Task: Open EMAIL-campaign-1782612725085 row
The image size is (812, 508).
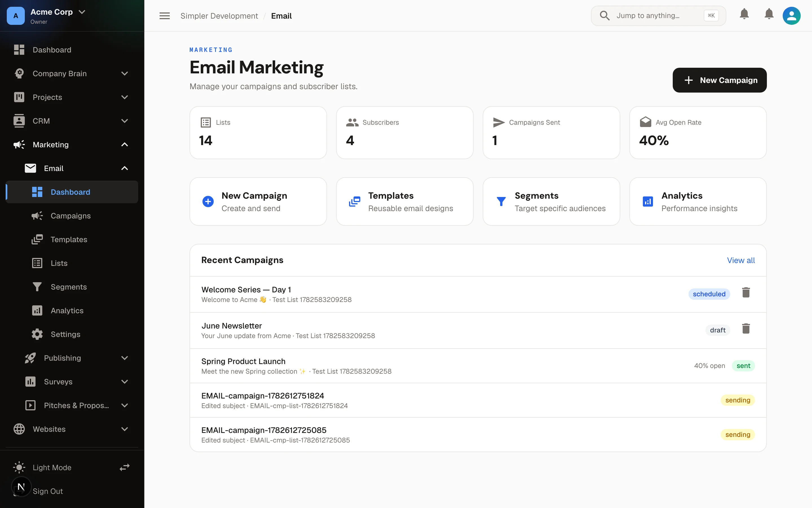Action: coord(478,434)
